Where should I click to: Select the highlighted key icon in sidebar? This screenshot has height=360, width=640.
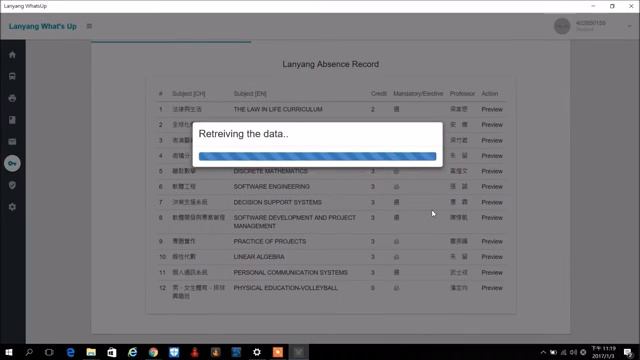click(12, 163)
